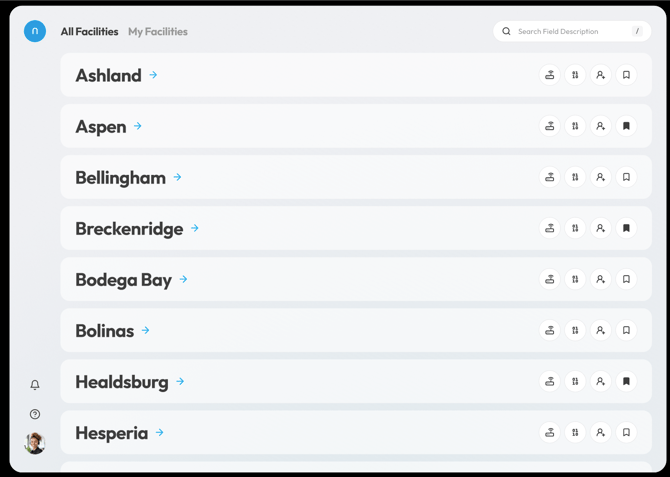Viewport: 670px width, 477px height.
Task: Open Healdsburg via its blue arrow
Action: coord(180,381)
